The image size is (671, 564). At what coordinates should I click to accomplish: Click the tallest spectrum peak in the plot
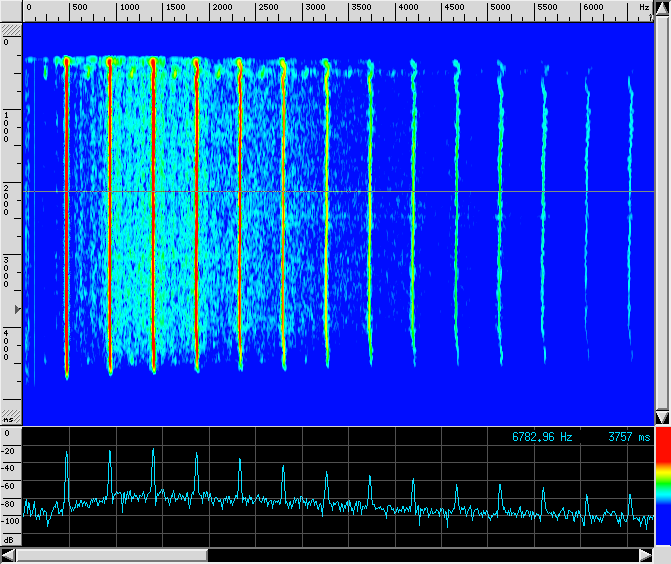pos(153,451)
